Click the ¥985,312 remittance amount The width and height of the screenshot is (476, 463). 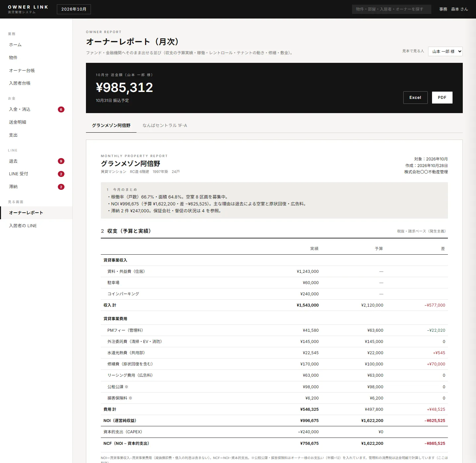pyautogui.click(x=124, y=88)
